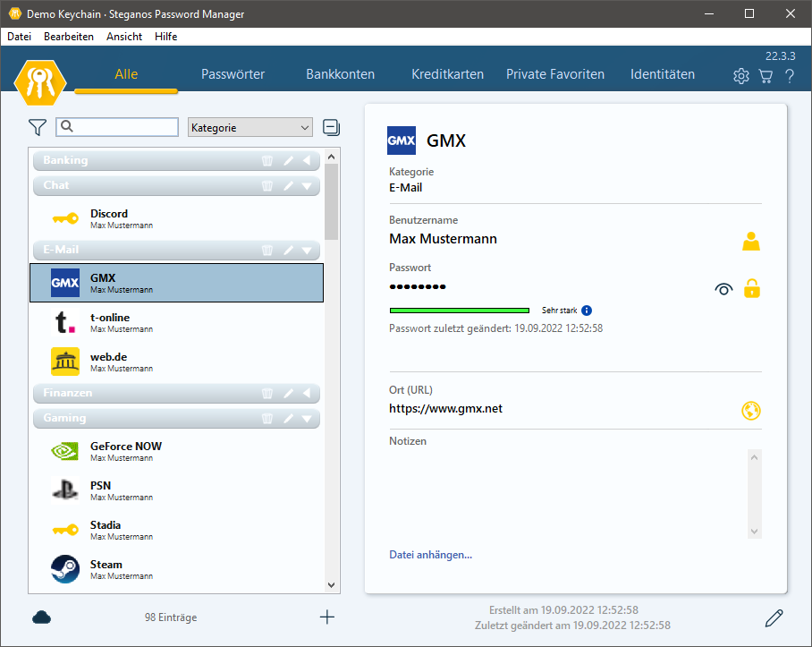Click the 98 Einträge count
This screenshot has height=647, width=812.
[171, 617]
